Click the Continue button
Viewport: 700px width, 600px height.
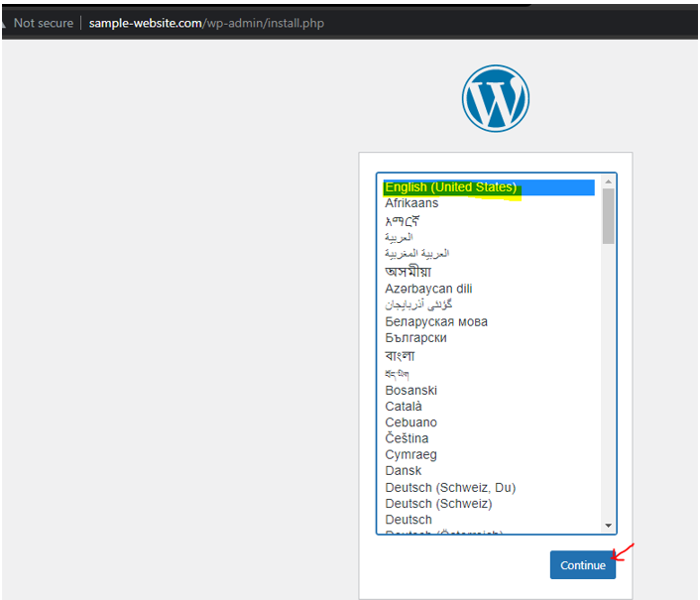tap(583, 564)
